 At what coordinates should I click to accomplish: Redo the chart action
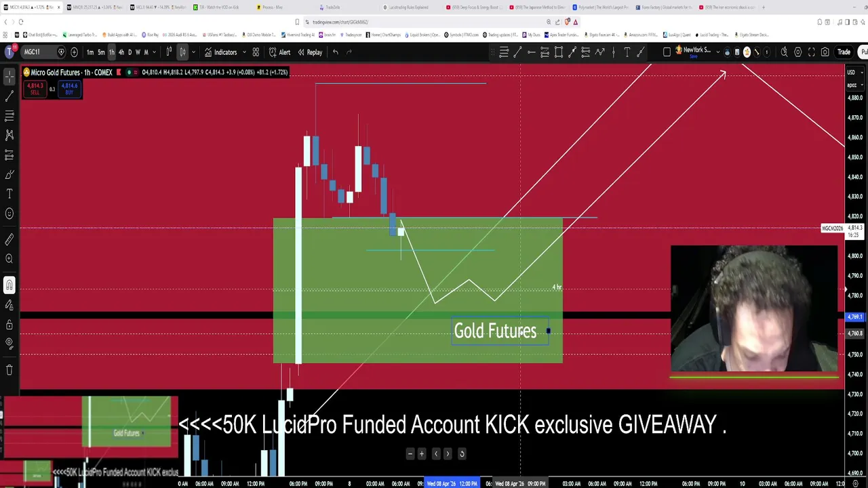349,52
